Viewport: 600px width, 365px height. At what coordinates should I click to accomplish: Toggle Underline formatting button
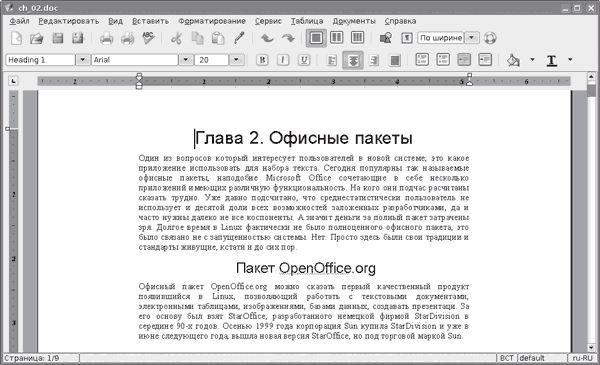pyautogui.click(x=304, y=60)
